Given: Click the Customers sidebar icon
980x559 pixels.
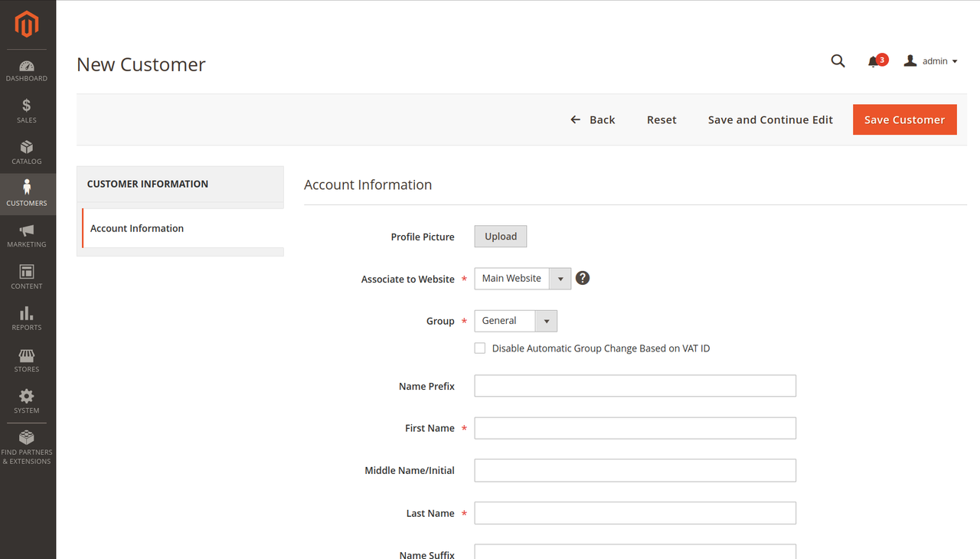Looking at the screenshot, I should click(27, 194).
